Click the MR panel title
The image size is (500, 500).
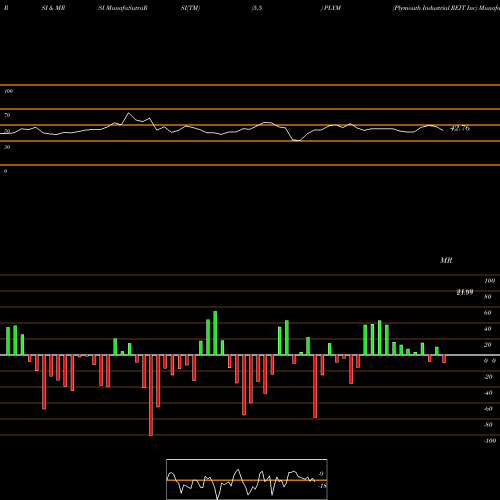click(446, 260)
